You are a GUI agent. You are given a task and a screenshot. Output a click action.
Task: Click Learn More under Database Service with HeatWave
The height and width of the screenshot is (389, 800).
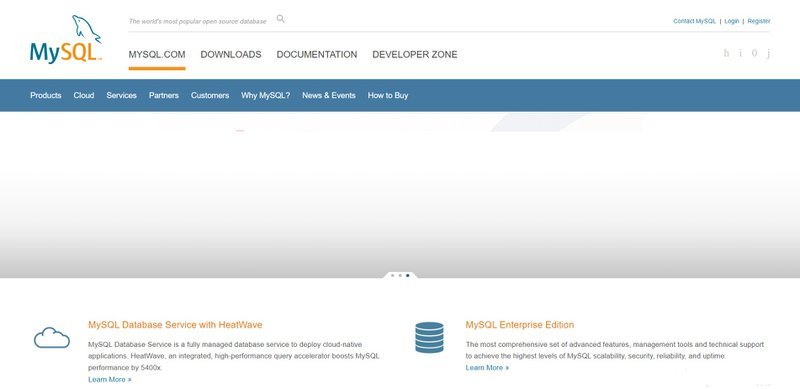(110, 379)
